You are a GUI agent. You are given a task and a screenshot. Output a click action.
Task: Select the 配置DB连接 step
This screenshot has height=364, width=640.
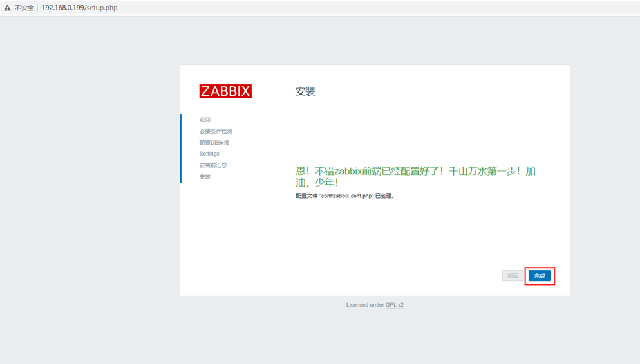point(214,143)
